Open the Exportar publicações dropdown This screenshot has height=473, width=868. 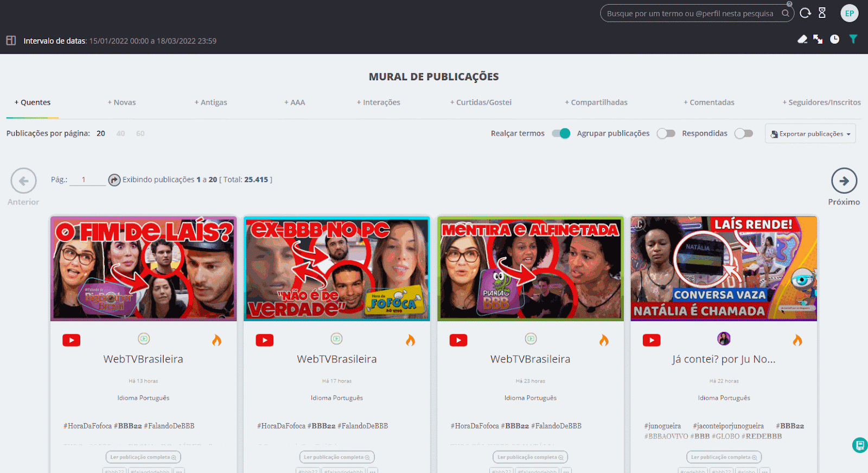810,133
